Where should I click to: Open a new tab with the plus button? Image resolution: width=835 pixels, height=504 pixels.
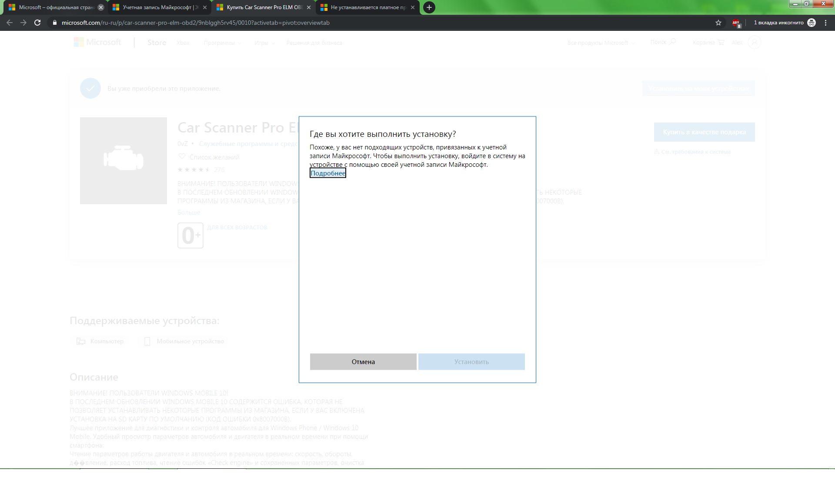429,7
